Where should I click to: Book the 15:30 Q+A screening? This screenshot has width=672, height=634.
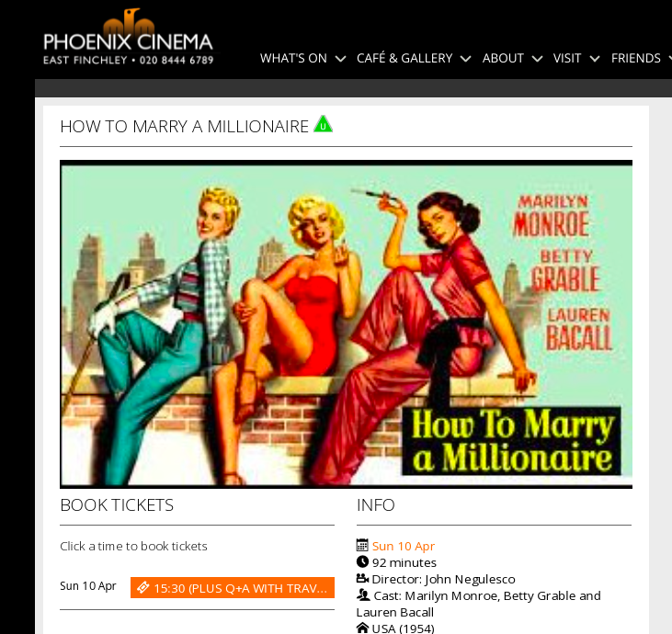pos(233,587)
